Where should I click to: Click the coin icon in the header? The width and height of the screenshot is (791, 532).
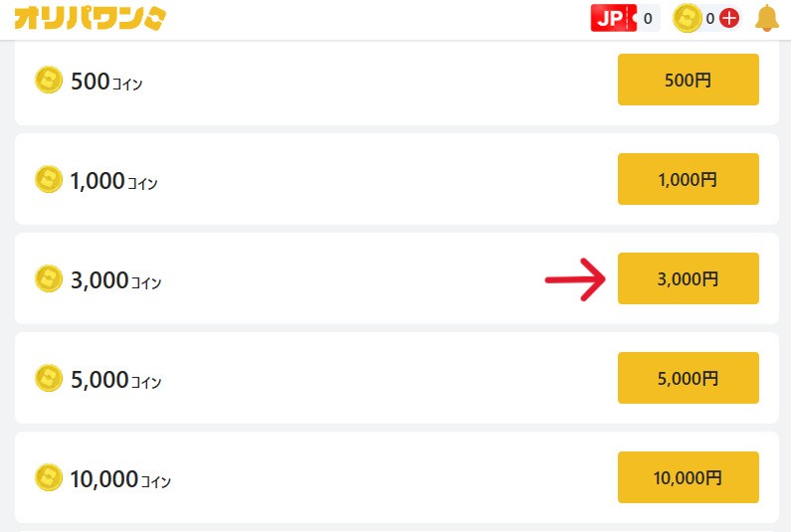[x=688, y=18]
